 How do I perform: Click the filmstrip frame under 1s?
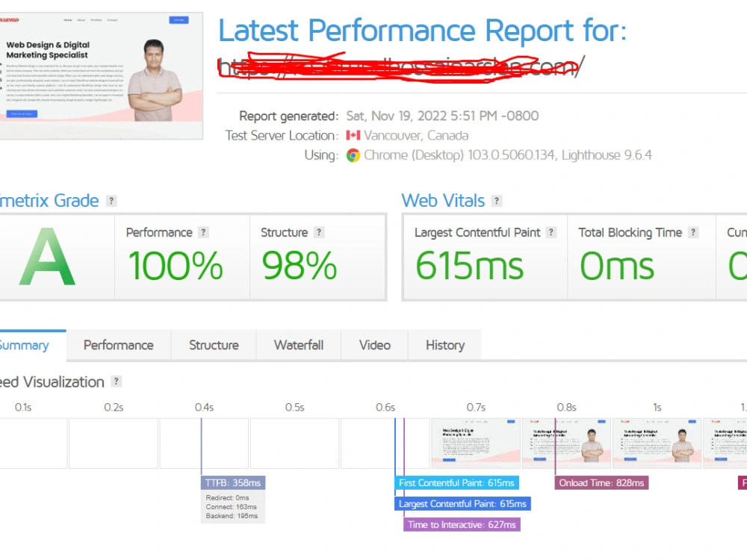click(657, 444)
